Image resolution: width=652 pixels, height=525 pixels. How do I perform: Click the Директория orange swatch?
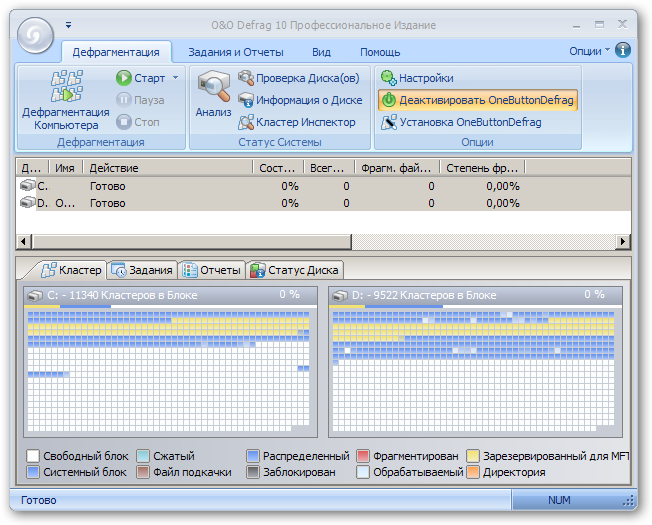point(473,472)
